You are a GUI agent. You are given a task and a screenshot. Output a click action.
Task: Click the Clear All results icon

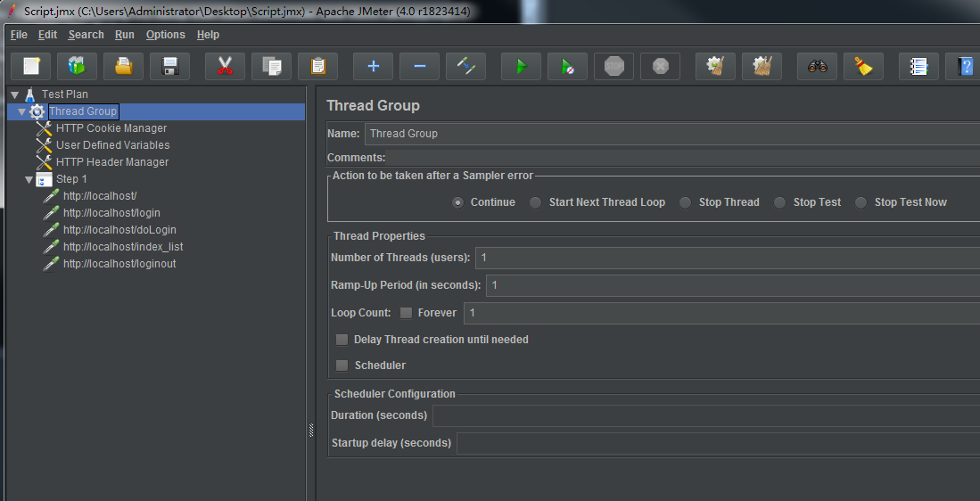[762, 66]
